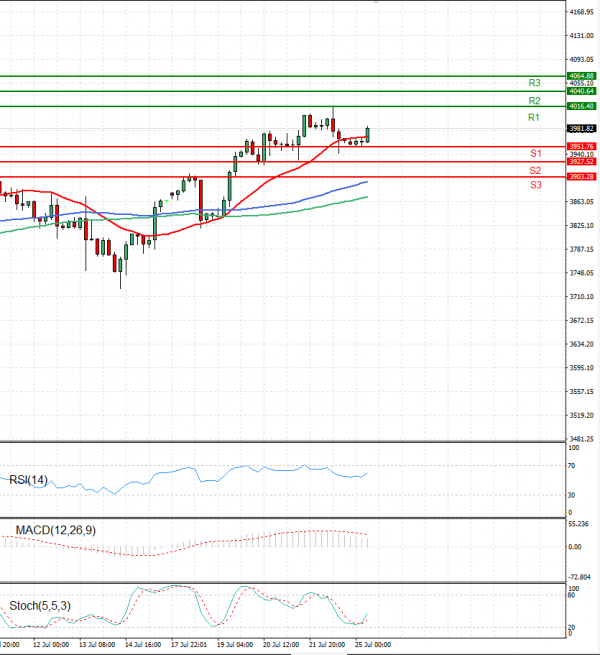Click the green 4040.64 price tag
This screenshot has height=655, width=600.
[x=581, y=91]
